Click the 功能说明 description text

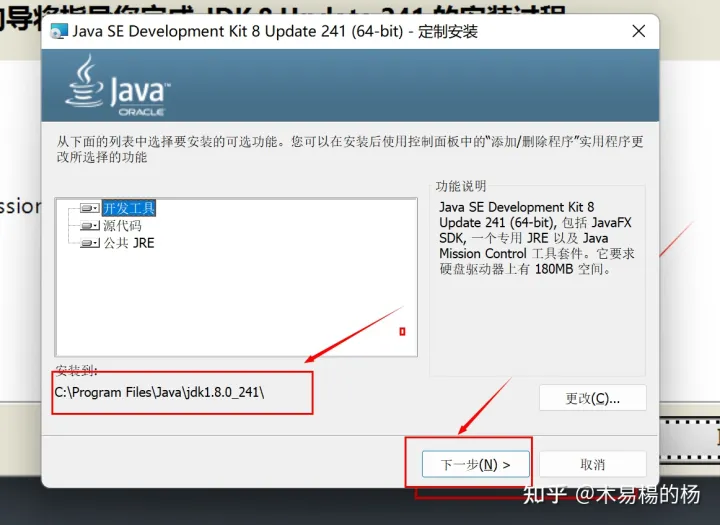pos(536,238)
